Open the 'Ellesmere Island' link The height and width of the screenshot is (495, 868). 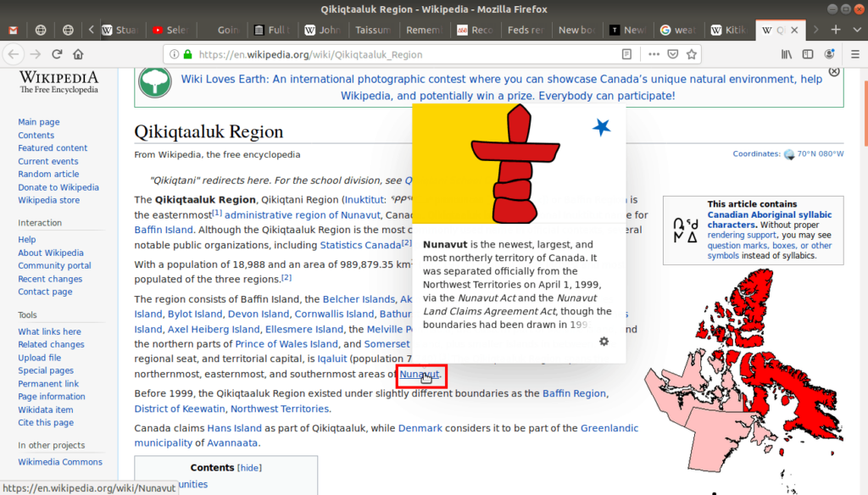(304, 330)
